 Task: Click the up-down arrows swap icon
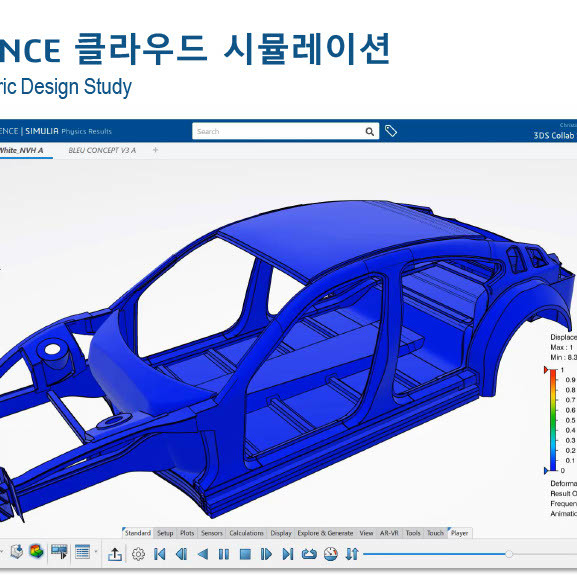click(x=352, y=554)
